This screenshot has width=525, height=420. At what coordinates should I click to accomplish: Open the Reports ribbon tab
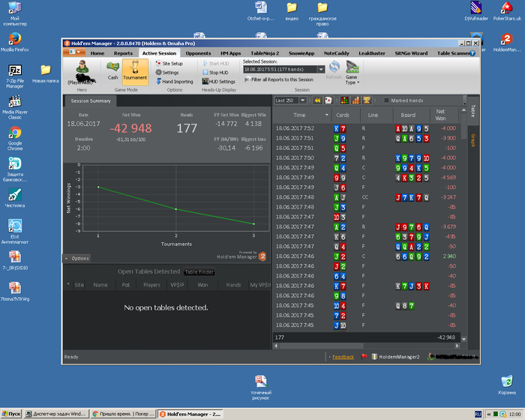pos(123,53)
